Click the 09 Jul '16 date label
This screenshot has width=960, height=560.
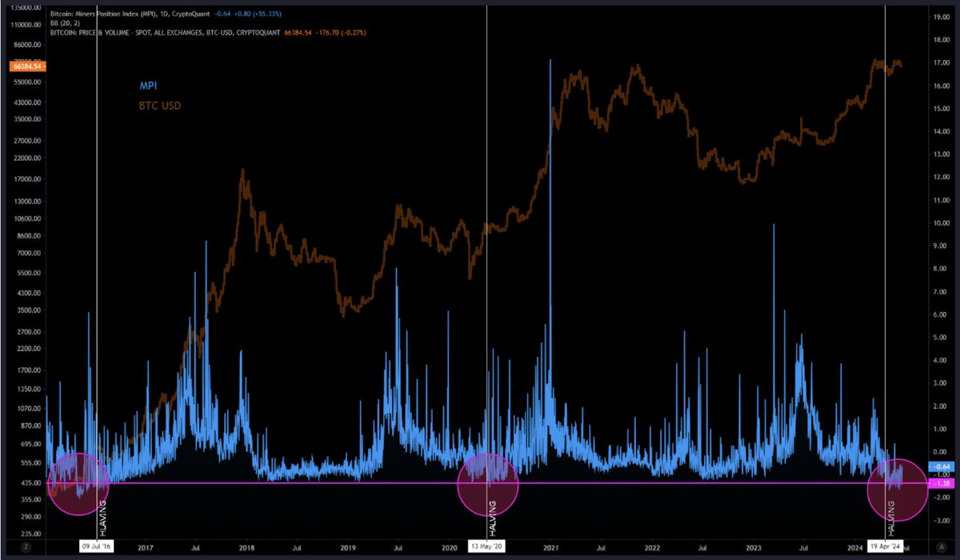pyautogui.click(x=97, y=546)
